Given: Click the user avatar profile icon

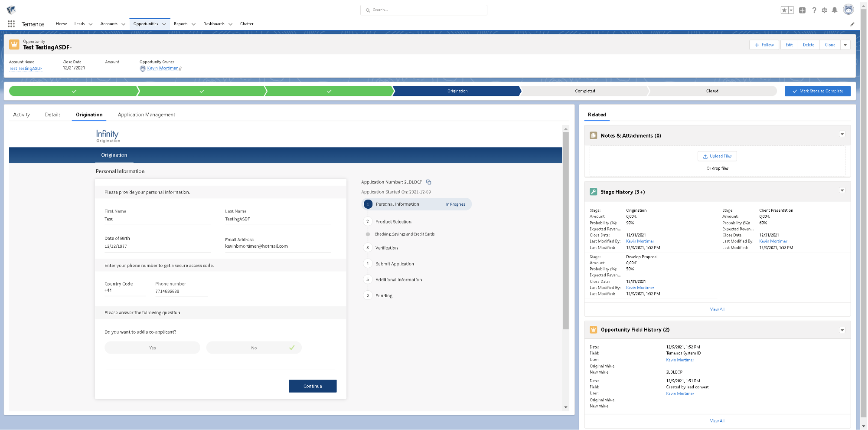Looking at the screenshot, I should click(848, 10).
